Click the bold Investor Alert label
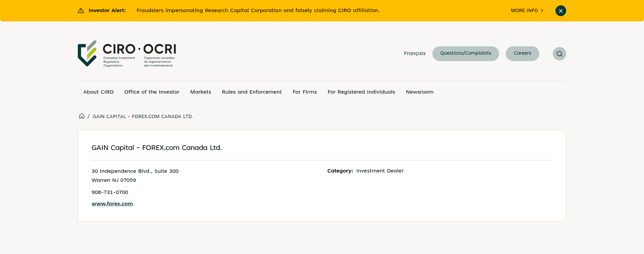This screenshot has width=644, height=254. 107,10
